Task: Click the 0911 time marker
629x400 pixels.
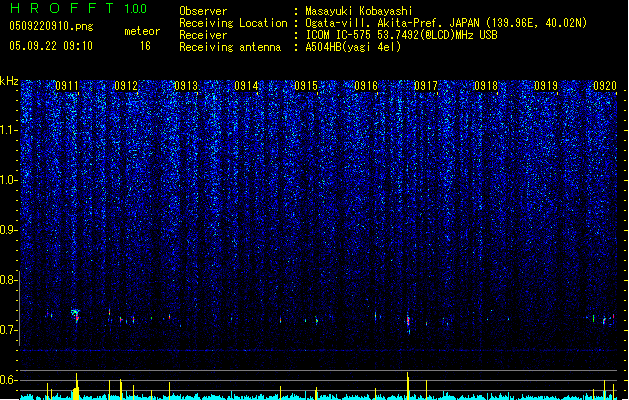Action: click(67, 86)
